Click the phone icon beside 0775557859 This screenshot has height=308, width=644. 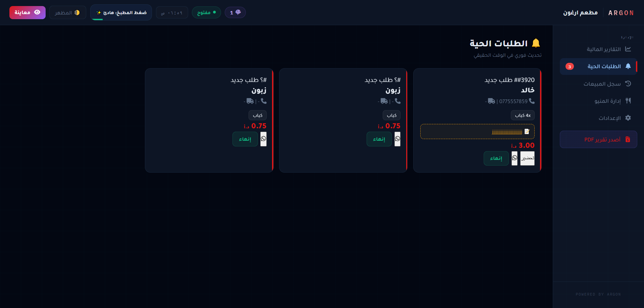532,101
